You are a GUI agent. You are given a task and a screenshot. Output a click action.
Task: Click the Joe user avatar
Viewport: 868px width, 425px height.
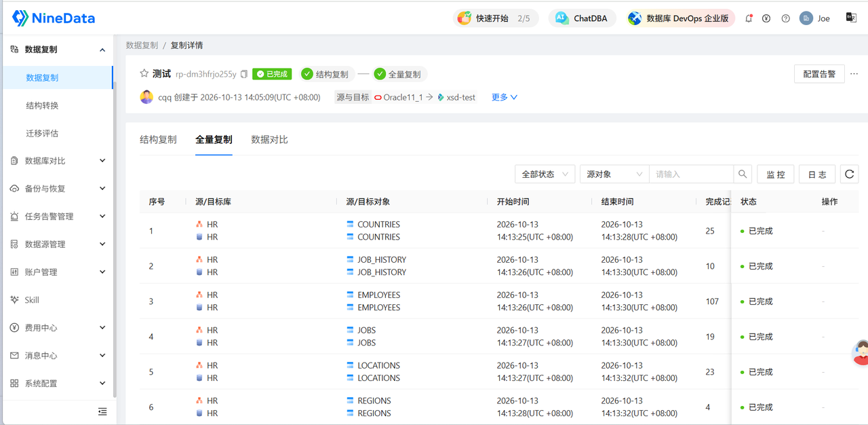[x=806, y=18]
